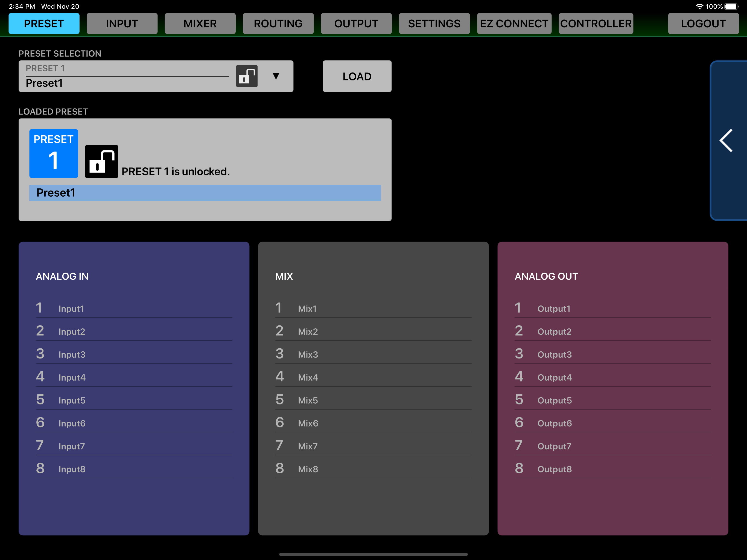Open the SETTINGS tab
Image resolution: width=747 pixels, height=560 pixels.
(434, 24)
